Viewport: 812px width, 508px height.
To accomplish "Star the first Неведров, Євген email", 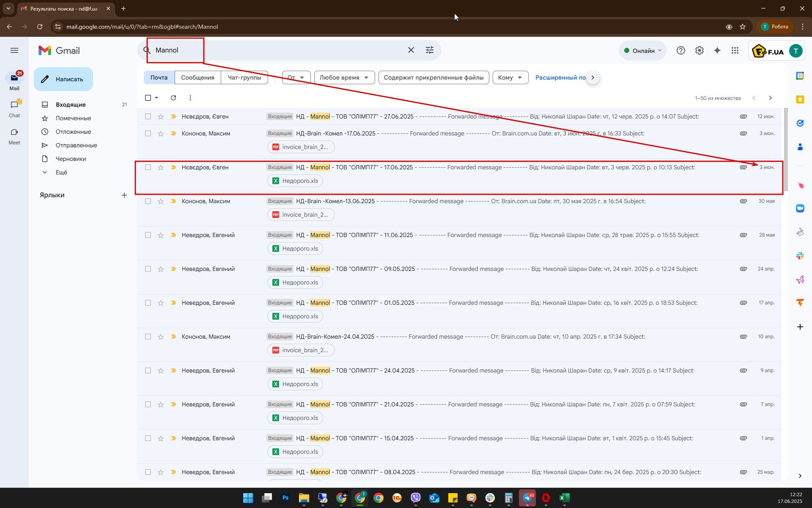I will pos(161,116).
